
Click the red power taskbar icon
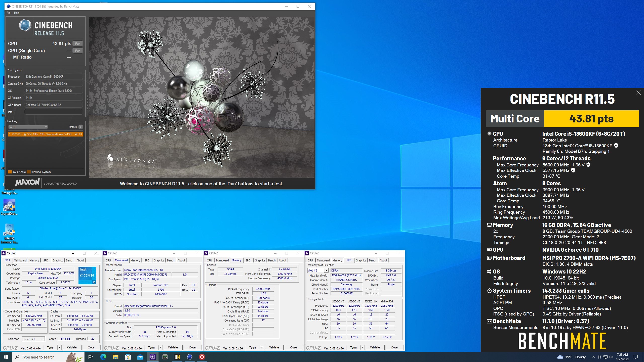[202, 357]
